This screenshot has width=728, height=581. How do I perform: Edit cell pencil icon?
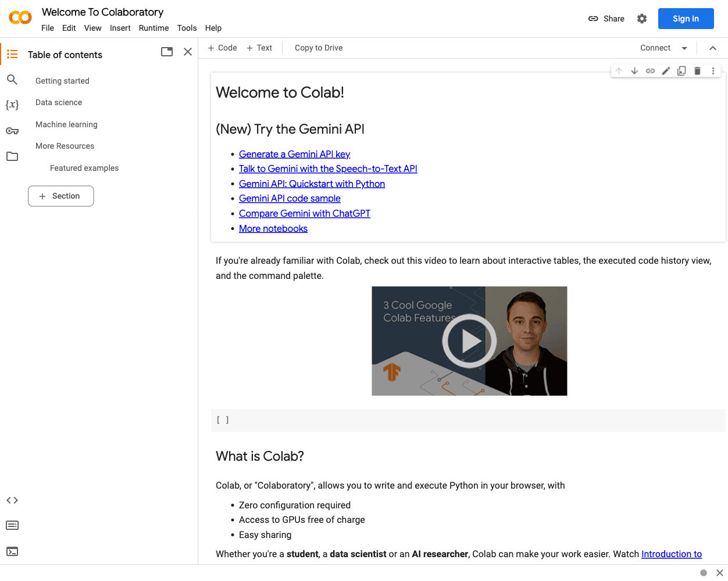[x=666, y=71]
